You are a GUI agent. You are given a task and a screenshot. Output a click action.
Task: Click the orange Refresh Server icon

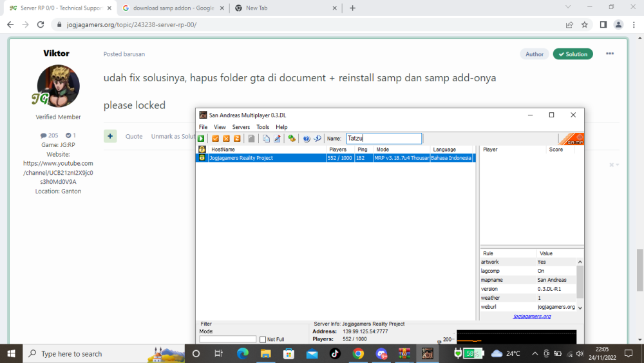237,139
